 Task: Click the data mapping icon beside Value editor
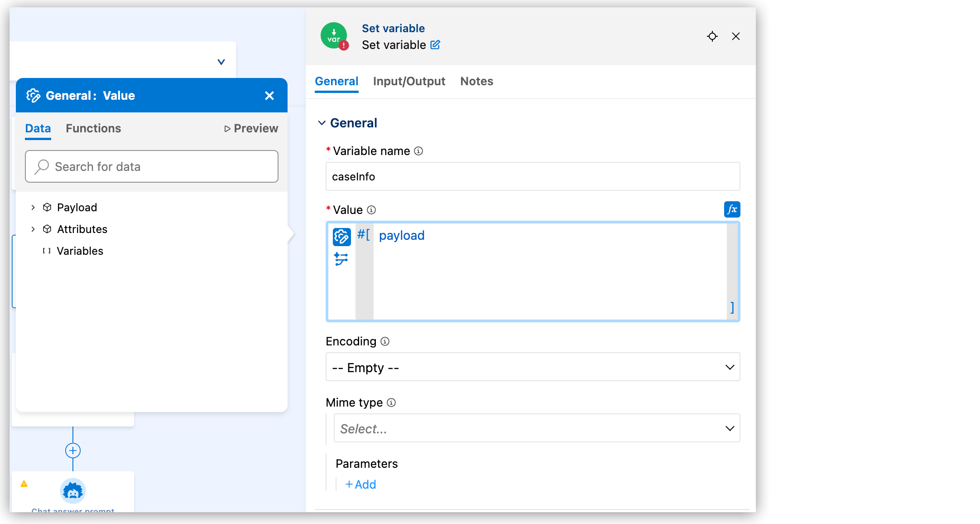pyautogui.click(x=342, y=259)
